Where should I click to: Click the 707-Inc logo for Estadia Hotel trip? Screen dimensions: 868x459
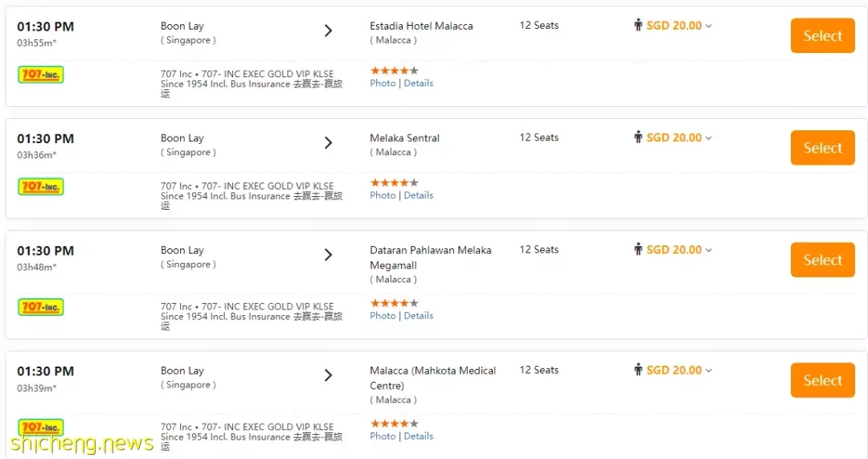tap(41, 75)
